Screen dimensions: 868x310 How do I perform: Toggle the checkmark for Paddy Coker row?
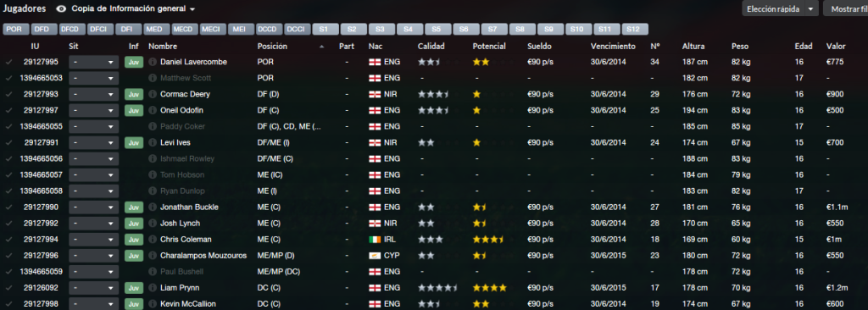click(8, 126)
